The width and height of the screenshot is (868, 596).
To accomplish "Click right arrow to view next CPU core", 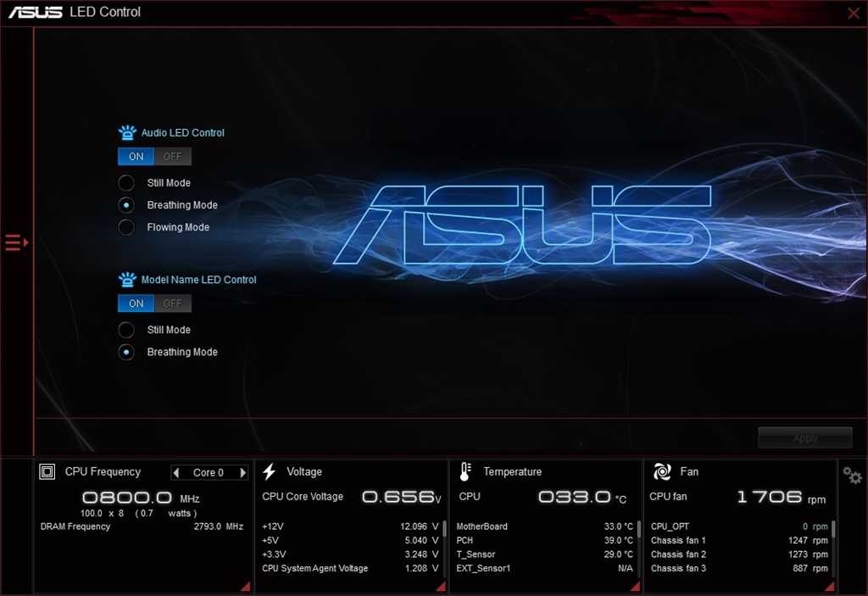I will coord(243,472).
